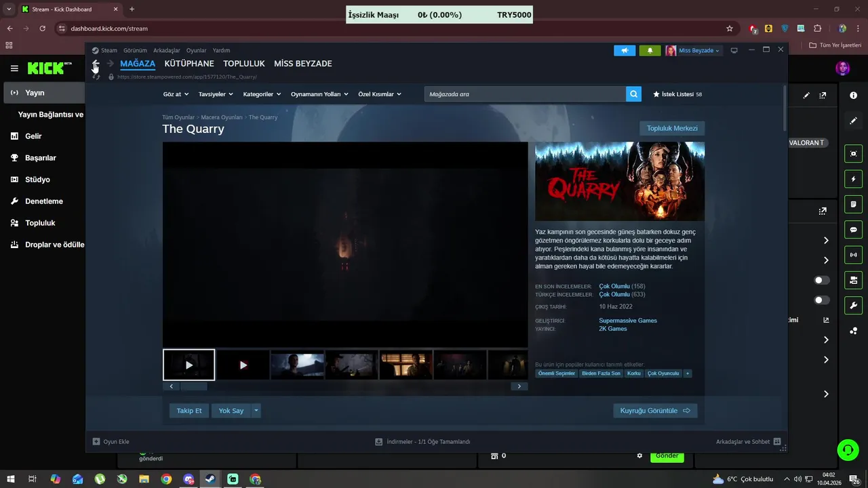Show hidden system tray icons
Image resolution: width=868 pixels, height=488 pixels.
[x=787, y=479]
